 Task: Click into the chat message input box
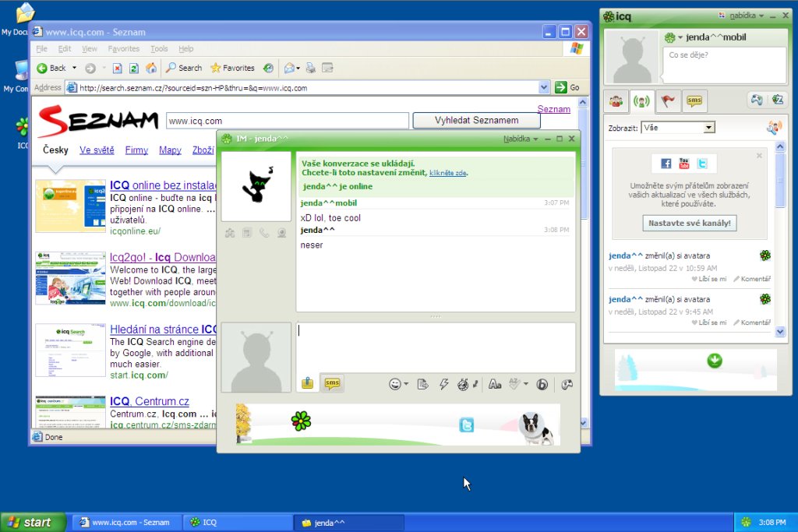tap(436, 347)
